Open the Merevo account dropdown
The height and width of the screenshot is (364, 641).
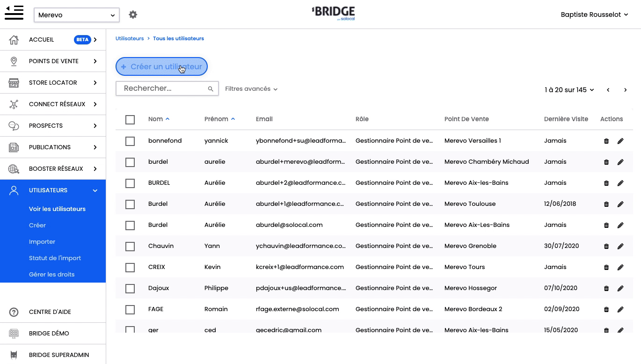coord(77,15)
